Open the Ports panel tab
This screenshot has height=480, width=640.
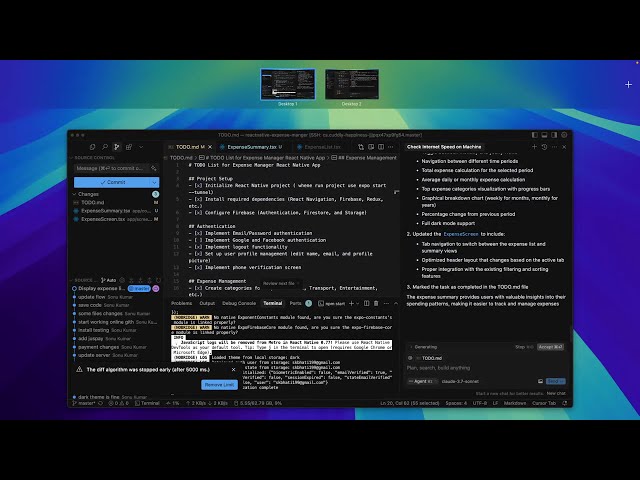click(x=295, y=303)
